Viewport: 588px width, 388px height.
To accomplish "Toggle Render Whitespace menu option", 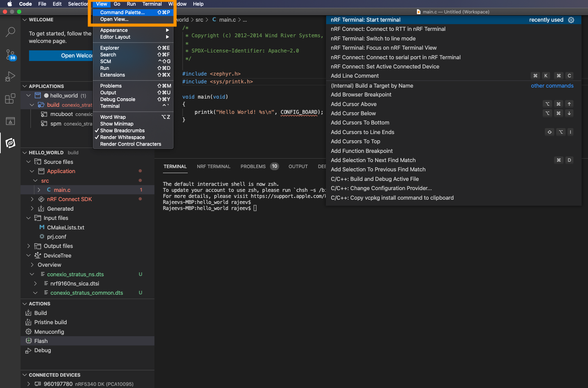I will click(x=122, y=137).
